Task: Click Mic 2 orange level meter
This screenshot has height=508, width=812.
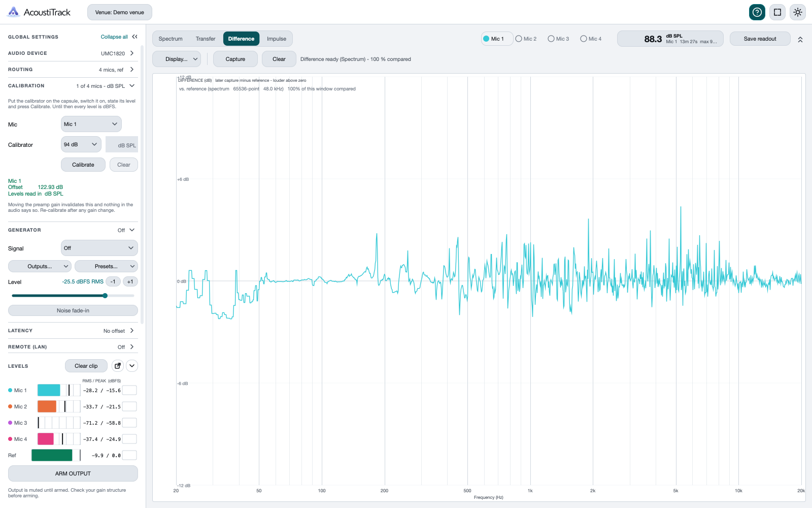Action: pyautogui.click(x=59, y=406)
